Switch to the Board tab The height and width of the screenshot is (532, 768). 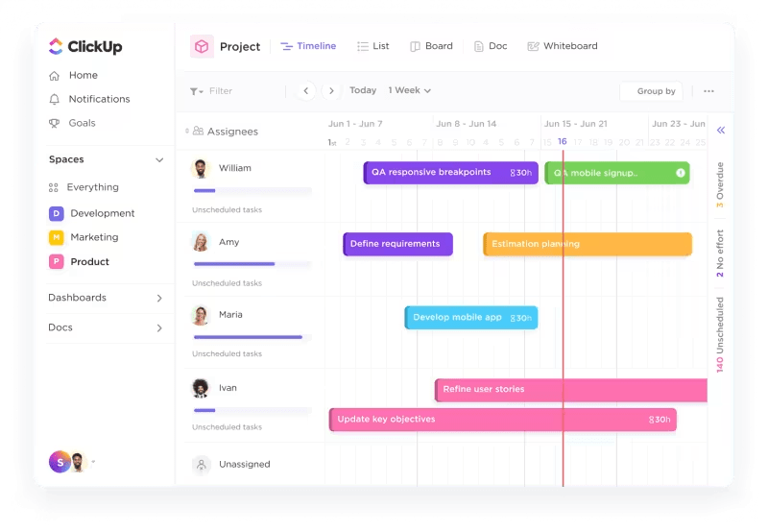pos(431,46)
